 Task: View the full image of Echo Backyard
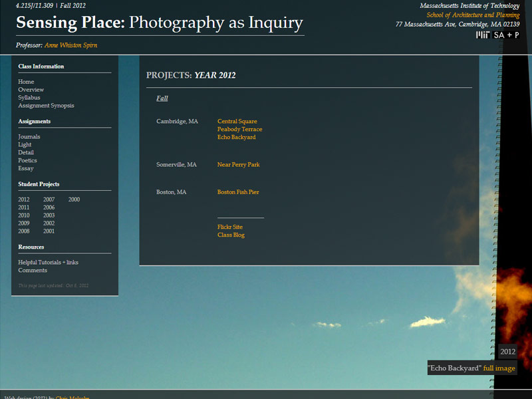pos(499,368)
